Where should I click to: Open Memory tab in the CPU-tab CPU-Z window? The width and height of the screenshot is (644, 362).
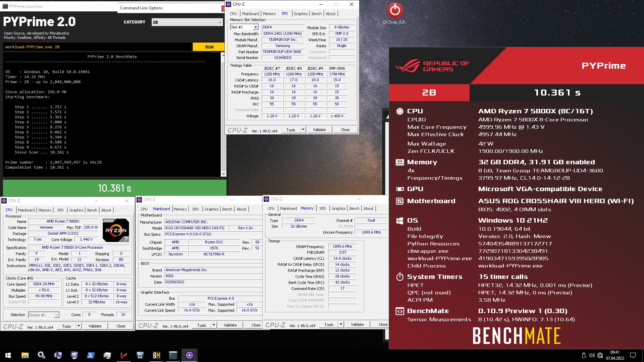pos(45,210)
